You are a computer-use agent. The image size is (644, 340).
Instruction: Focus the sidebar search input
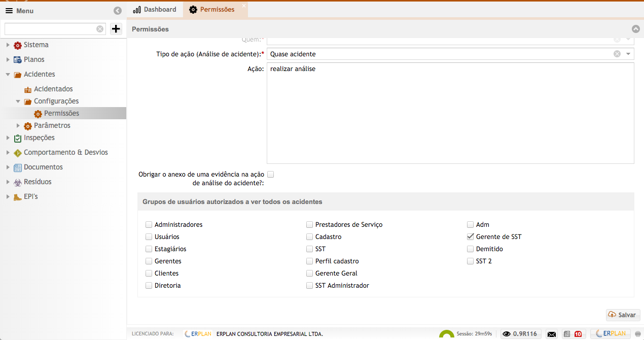click(50, 29)
